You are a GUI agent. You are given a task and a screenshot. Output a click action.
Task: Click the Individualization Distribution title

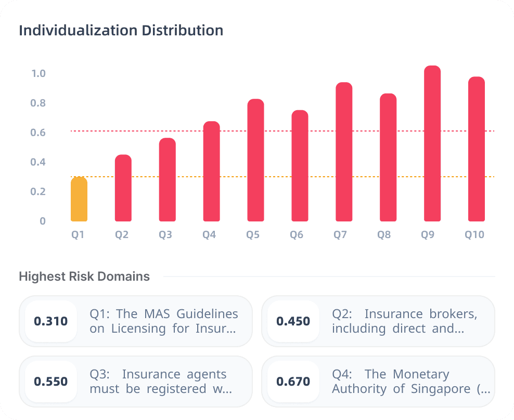[x=121, y=30]
